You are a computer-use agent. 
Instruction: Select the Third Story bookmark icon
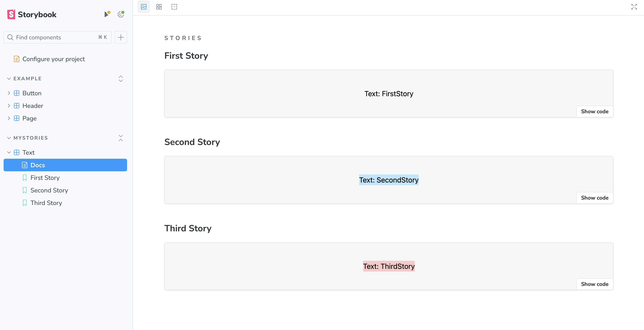[25, 203]
